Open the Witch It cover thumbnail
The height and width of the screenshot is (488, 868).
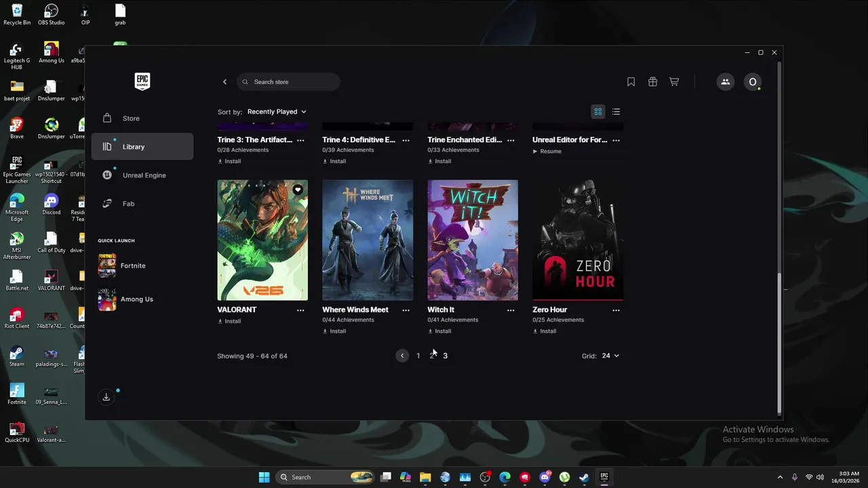click(x=473, y=240)
